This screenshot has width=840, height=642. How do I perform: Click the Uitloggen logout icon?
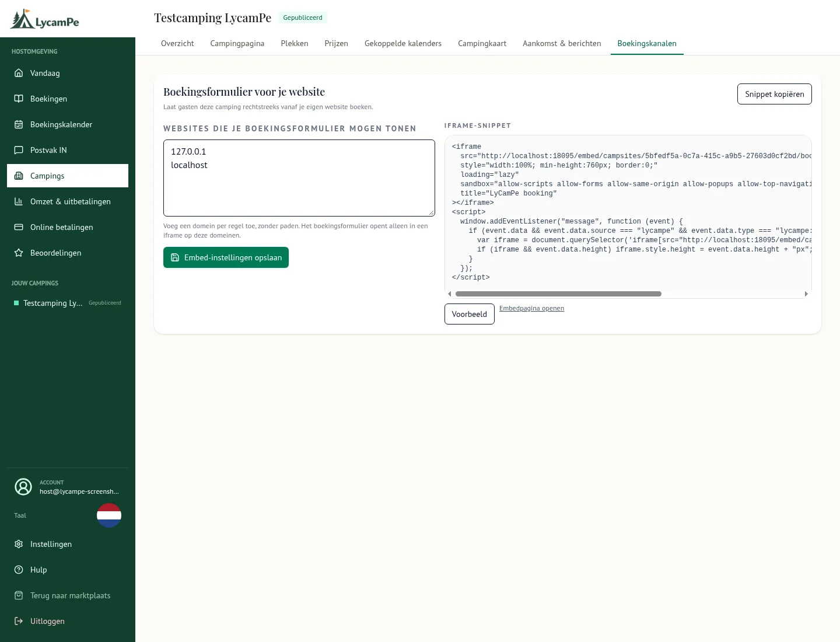(x=19, y=621)
